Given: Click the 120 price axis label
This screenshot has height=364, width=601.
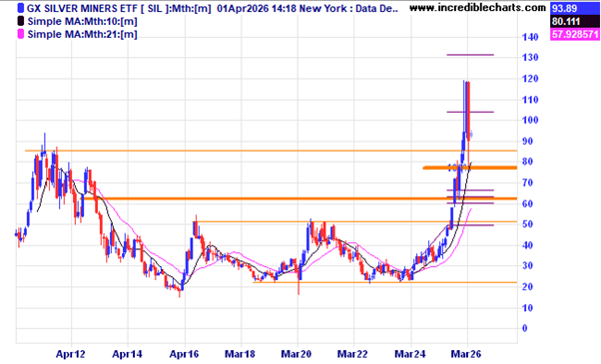Looking at the screenshot, I should (530, 79).
